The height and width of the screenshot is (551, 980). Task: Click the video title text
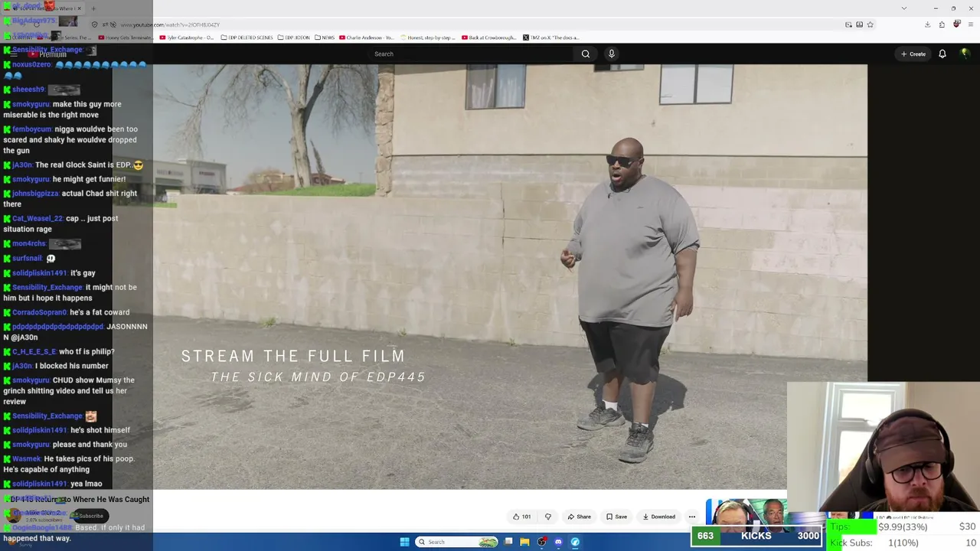pyautogui.click(x=80, y=499)
